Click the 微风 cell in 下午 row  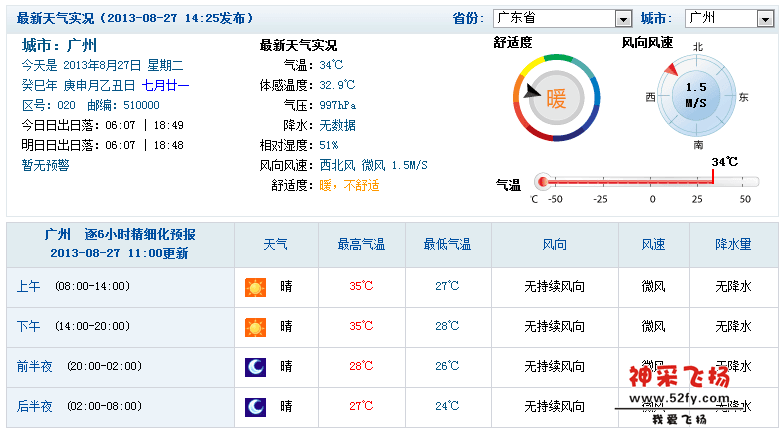click(x=653, y=326)
